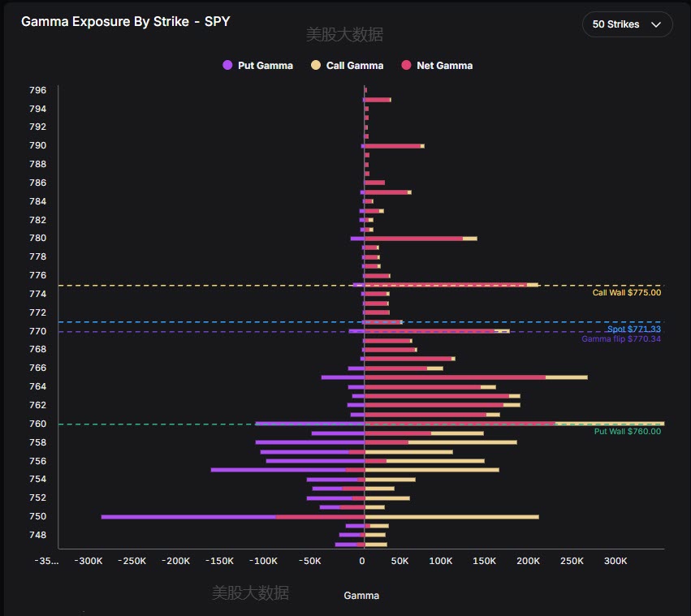This screenshot has width=691, height=616.
Task: Toggle the Net Gamma legend series
Action: pyautogui.click(x=437, y=65)
